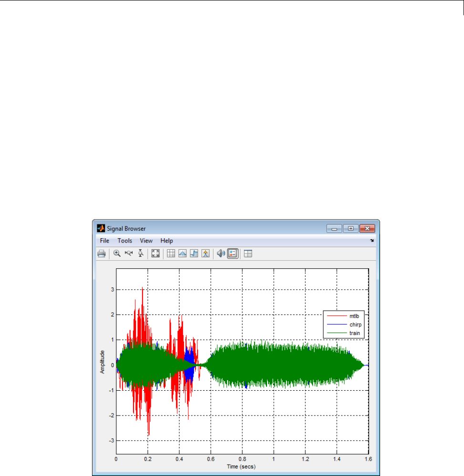Select the vertical Zoom Y tool

(x=141, y=253)
